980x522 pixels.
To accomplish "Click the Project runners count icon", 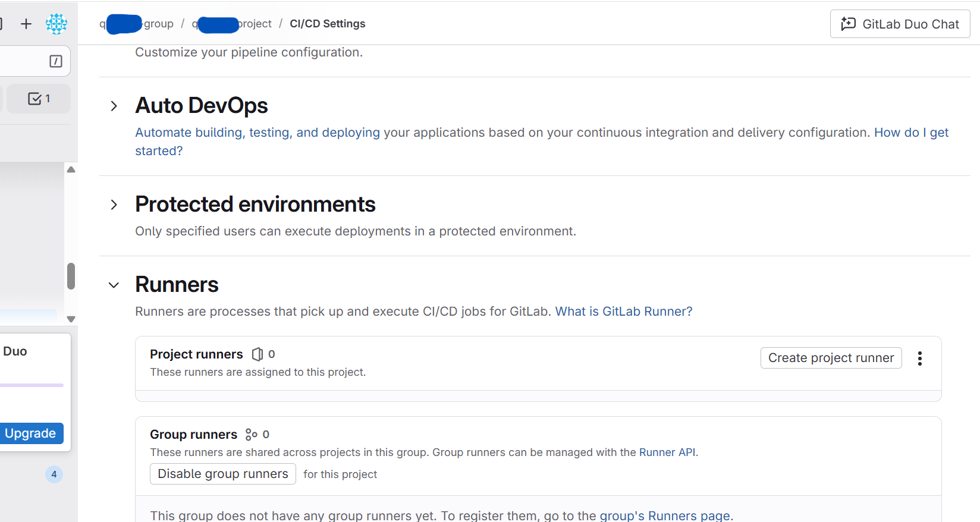I will tap(257, 354).
